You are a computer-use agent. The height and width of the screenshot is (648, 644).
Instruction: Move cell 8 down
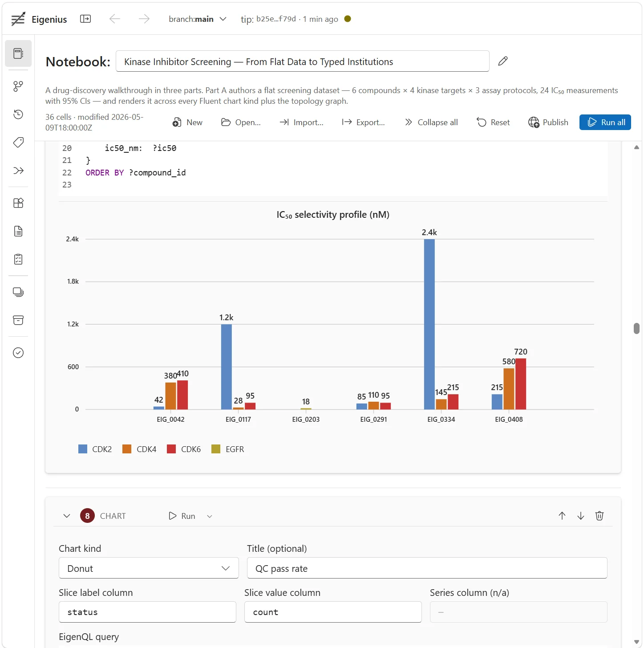coord(581,516)
